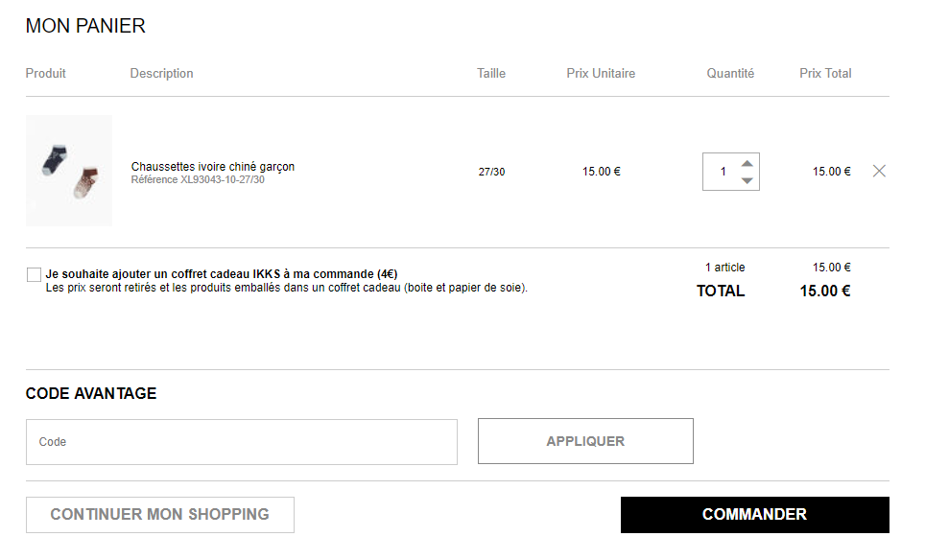Select the quantity value field

(723, 172)
